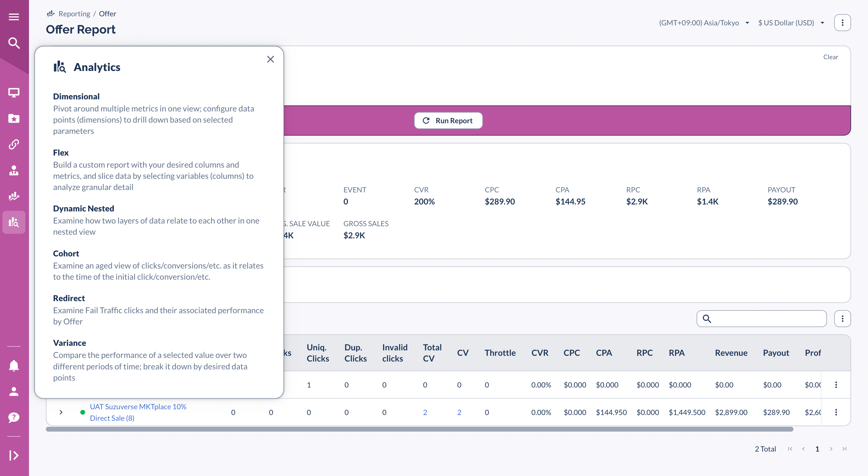Click the horizontal table scrollbar

tap(419, 429)
